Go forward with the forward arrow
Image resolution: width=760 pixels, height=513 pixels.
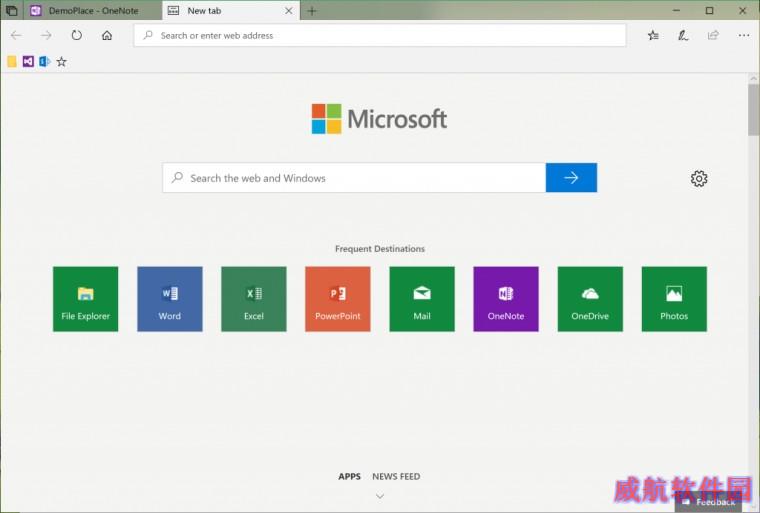pos(46,35)
